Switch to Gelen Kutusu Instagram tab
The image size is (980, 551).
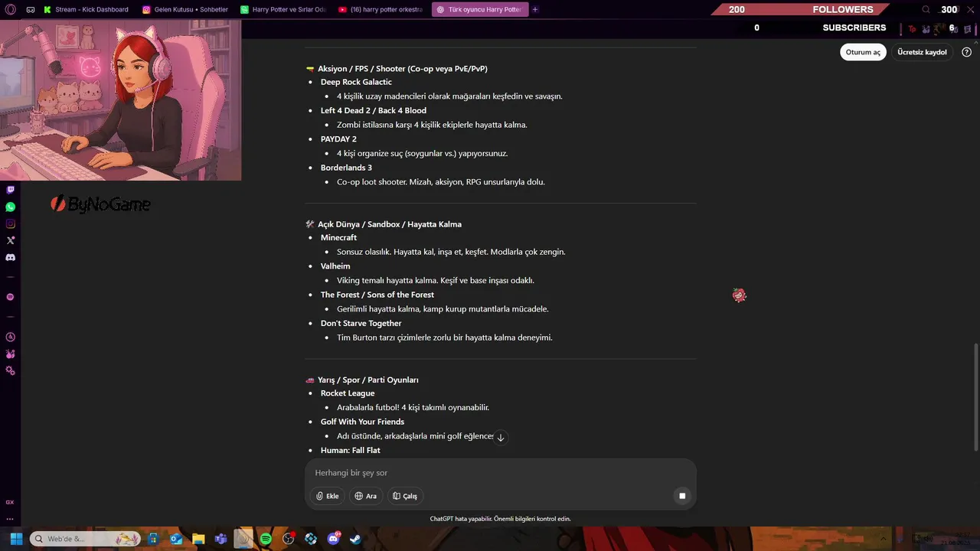click(x=185, y=10)
